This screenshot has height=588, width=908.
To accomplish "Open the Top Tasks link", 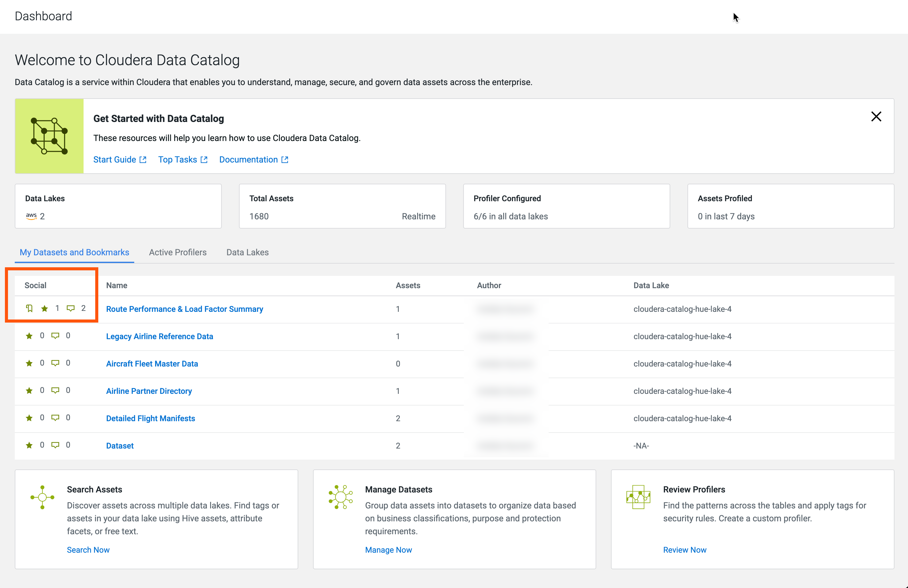I will (x=178, y=160).
